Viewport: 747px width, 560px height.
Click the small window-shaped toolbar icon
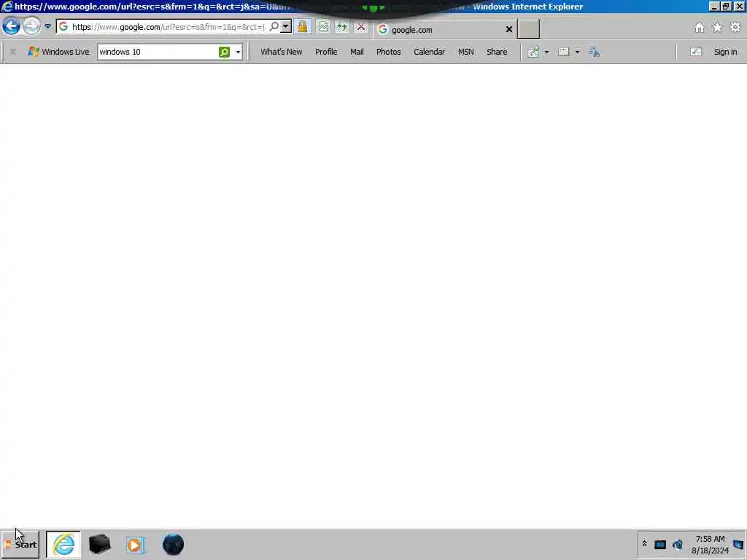coord(564,52)
